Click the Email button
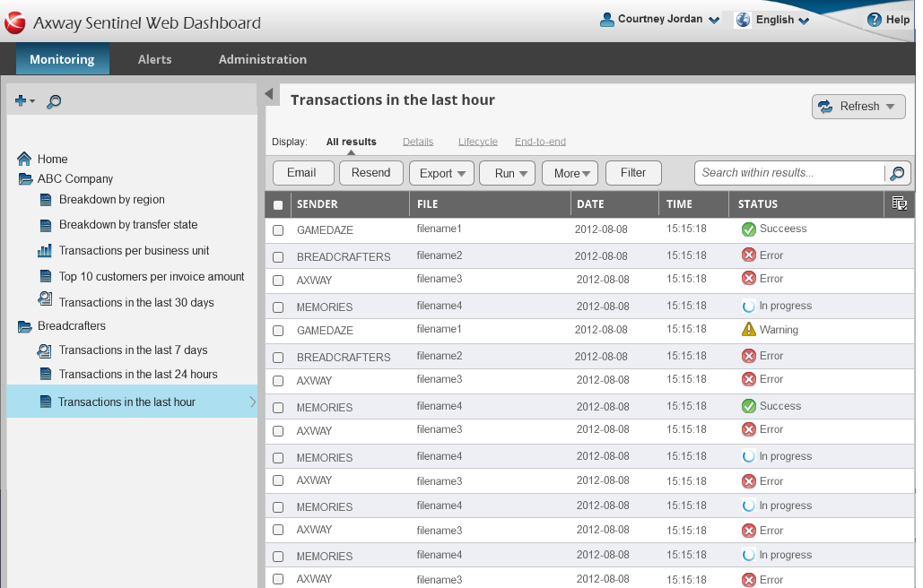 coord(303,173)
